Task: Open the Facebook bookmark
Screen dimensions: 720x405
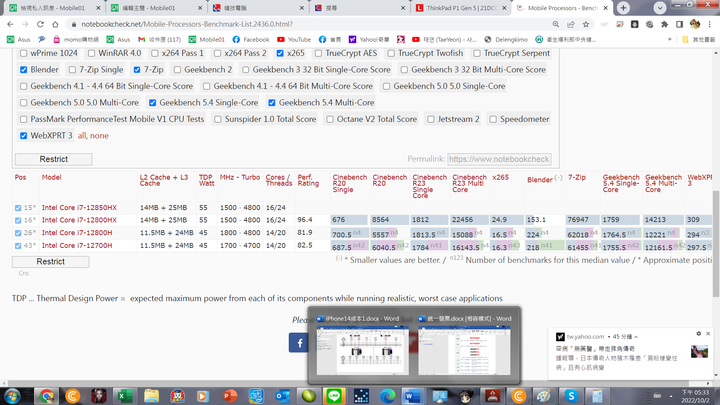Action: click(x=251, y=39)
